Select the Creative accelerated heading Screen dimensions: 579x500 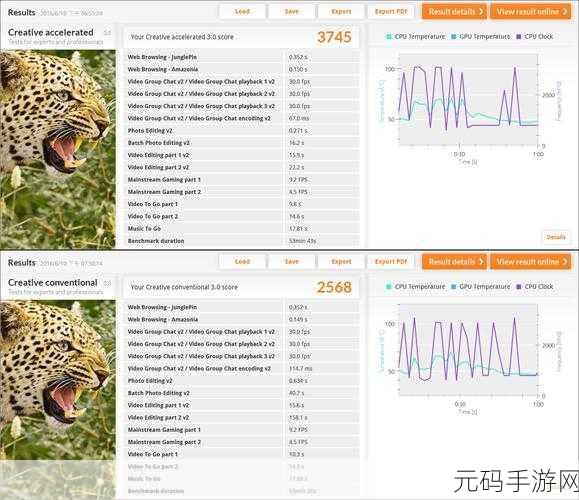point(51,32)
